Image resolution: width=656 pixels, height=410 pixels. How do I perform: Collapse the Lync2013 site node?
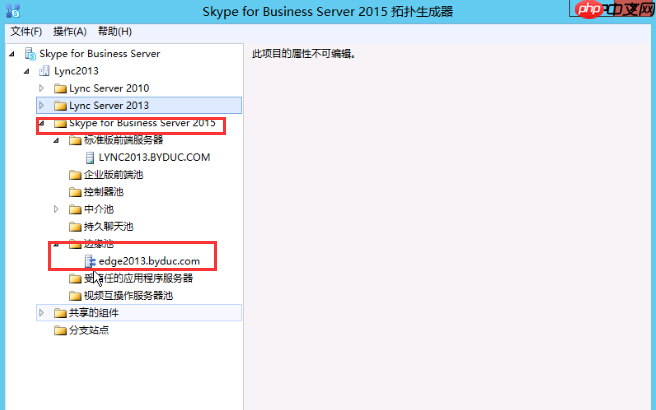click(27, 72)
